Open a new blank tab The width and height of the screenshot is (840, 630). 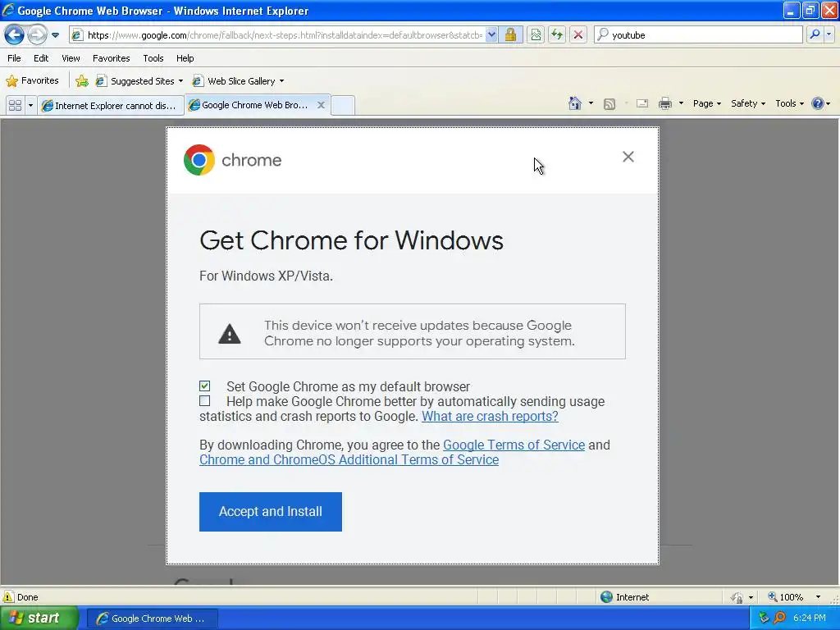[343, 105]
